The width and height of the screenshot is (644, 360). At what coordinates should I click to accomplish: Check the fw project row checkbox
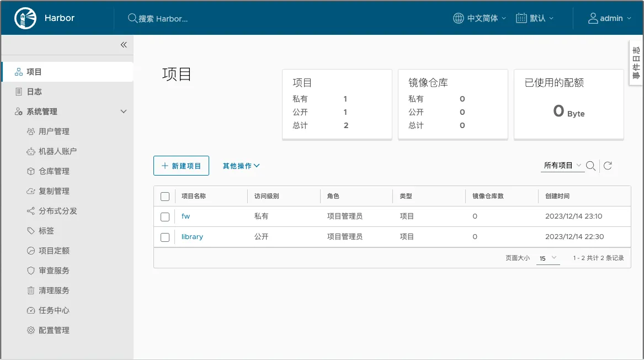click(x=165, y=216)
